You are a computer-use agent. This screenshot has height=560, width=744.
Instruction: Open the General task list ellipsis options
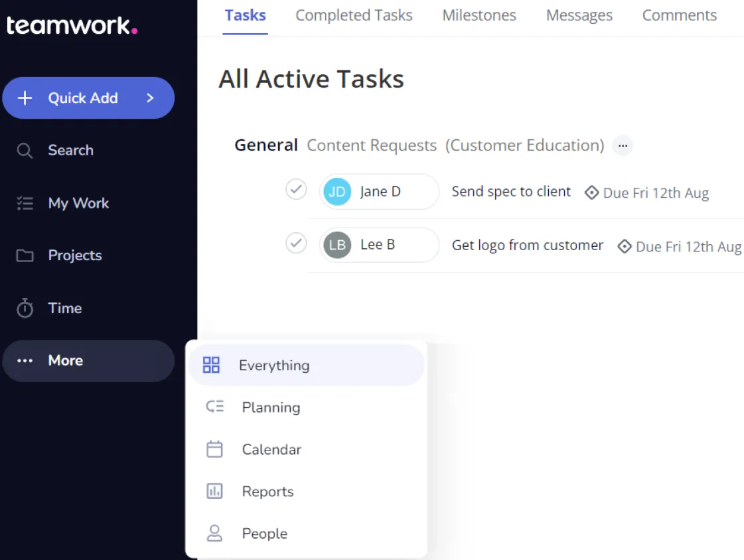[x=623, y=145]
